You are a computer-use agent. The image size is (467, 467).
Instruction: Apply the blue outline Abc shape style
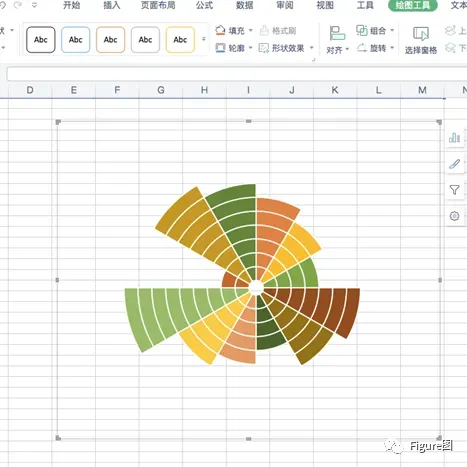tap(76, 40)
